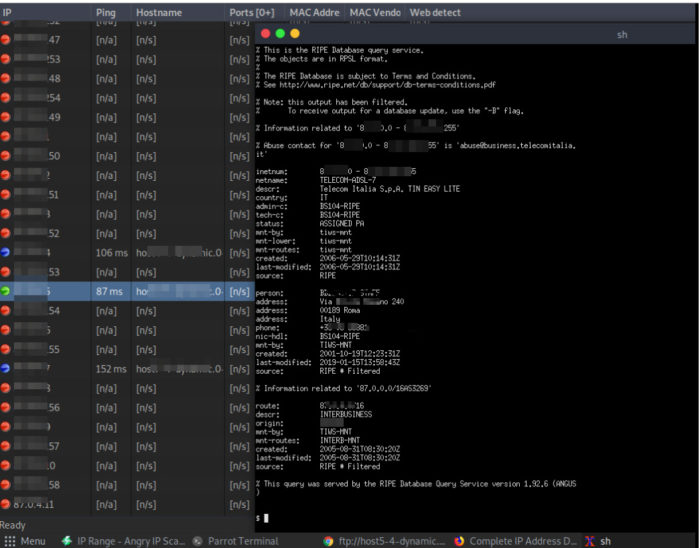Click the red status icon on row ending 48
The height and width of the screenshot is (548, 700).
(5, 79)
